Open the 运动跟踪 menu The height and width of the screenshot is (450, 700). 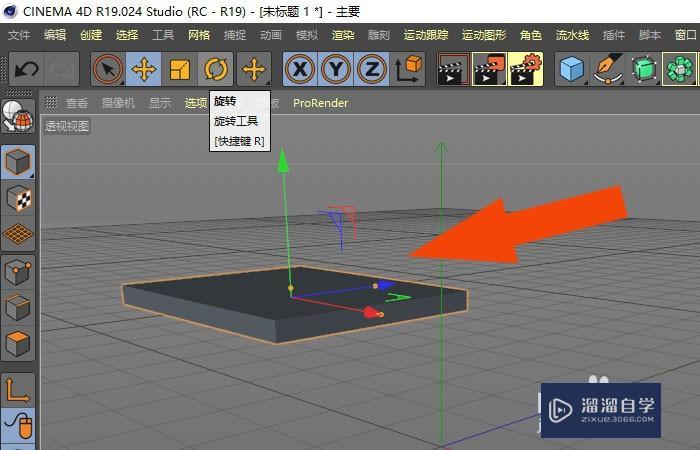(426, 35)
